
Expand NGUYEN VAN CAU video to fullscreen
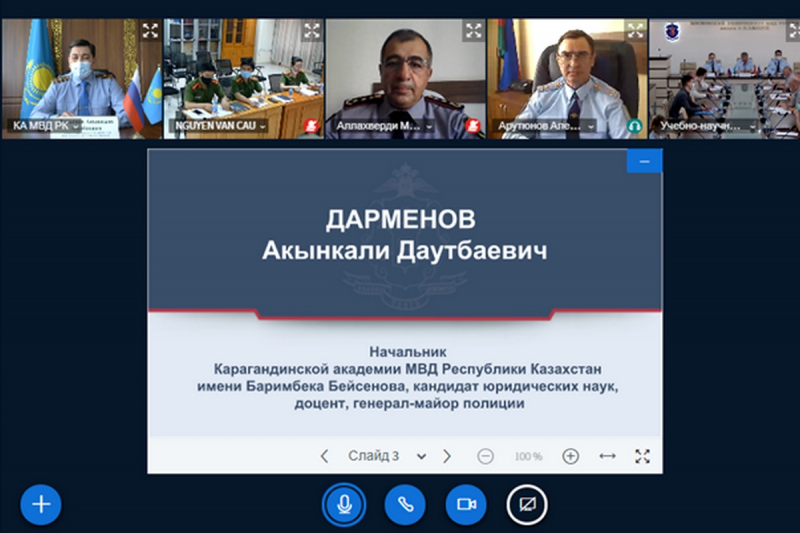coord(312,31)
